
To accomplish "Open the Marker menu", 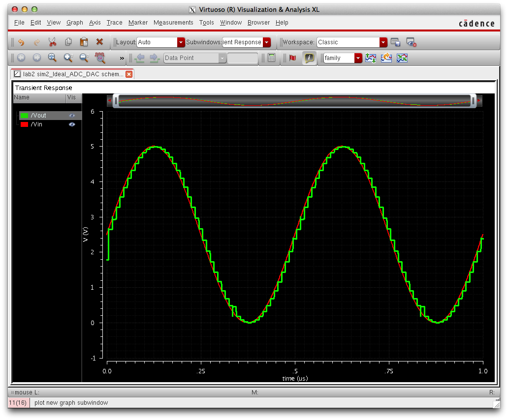I will coord(138,23).
